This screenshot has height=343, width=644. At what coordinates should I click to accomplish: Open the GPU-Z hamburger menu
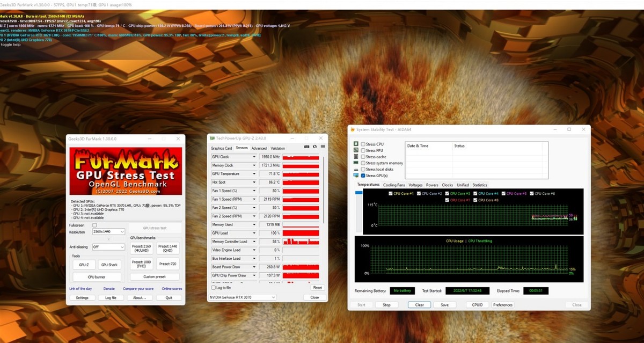(x=323, y=146)
